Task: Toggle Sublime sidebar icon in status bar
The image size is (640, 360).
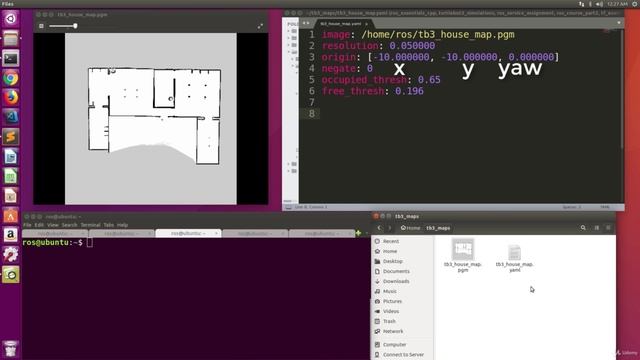Action: coord(289,207)
